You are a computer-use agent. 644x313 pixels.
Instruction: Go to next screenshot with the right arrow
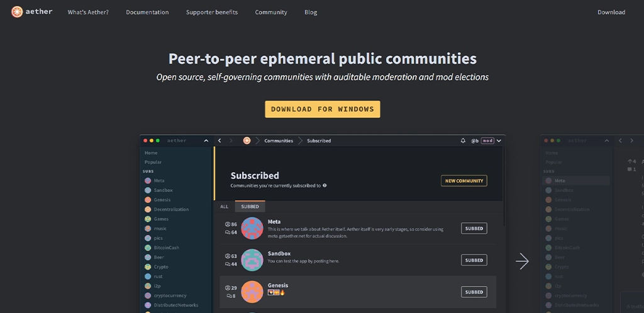pos(522,261)
